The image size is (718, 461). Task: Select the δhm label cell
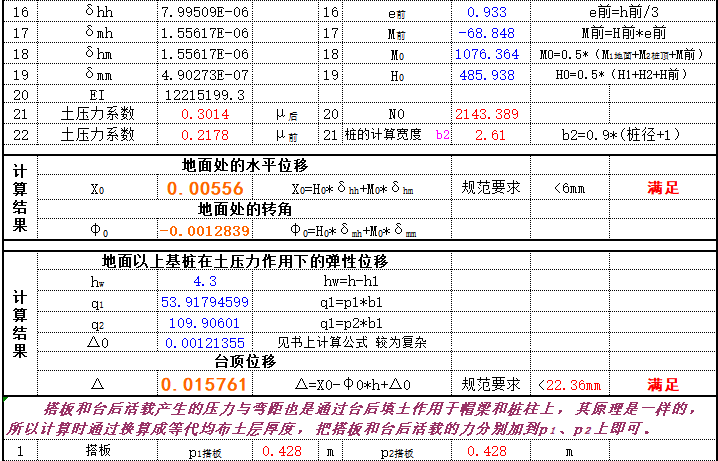tap(97, 54)
